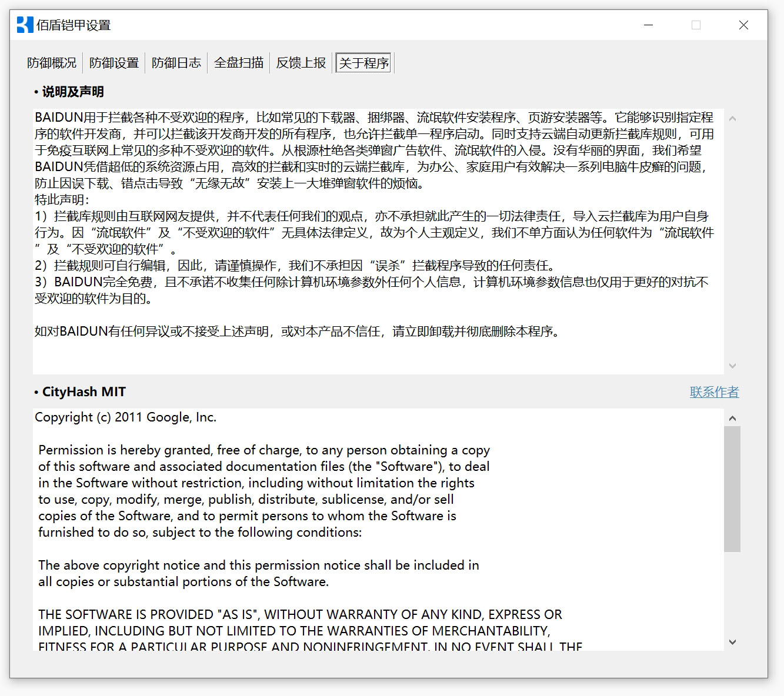Click the line starting '如对BAIDUN有任何异议'
Screen dimensions: 784x696
[x=299, y=332]
